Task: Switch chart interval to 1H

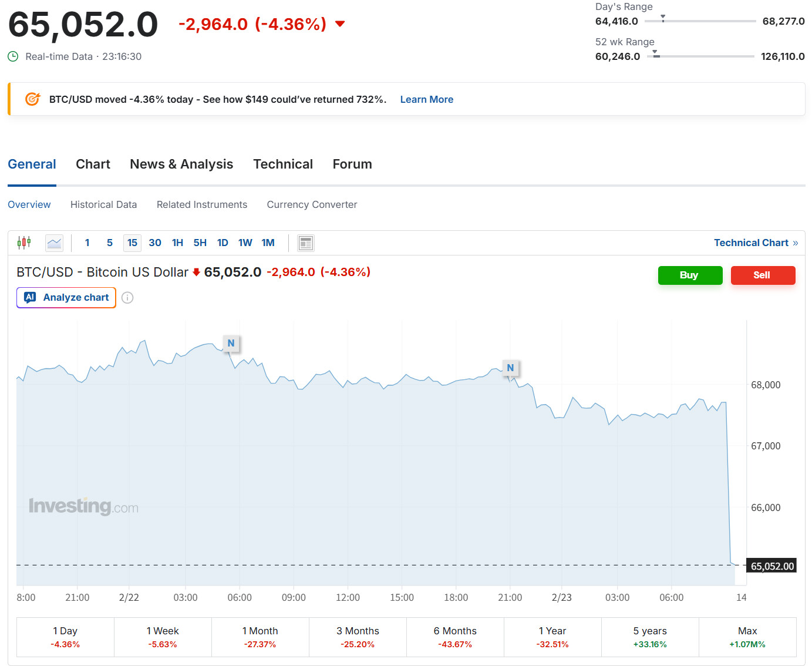Action: [177, 243]
